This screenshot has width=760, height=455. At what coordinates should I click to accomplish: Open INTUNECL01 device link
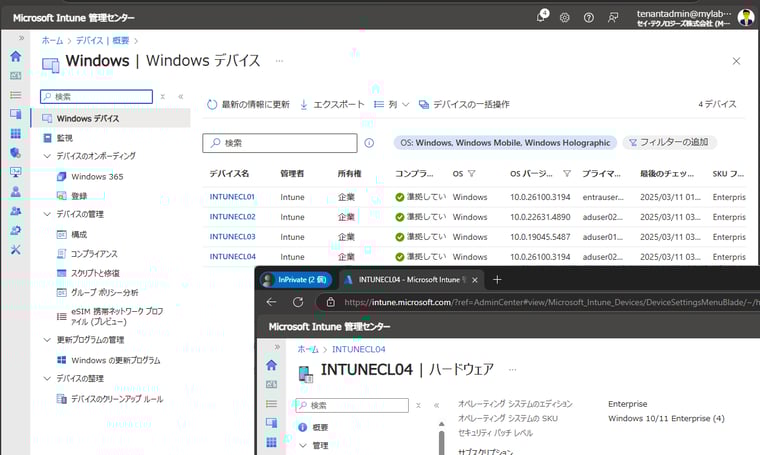[x=232, y=197]
